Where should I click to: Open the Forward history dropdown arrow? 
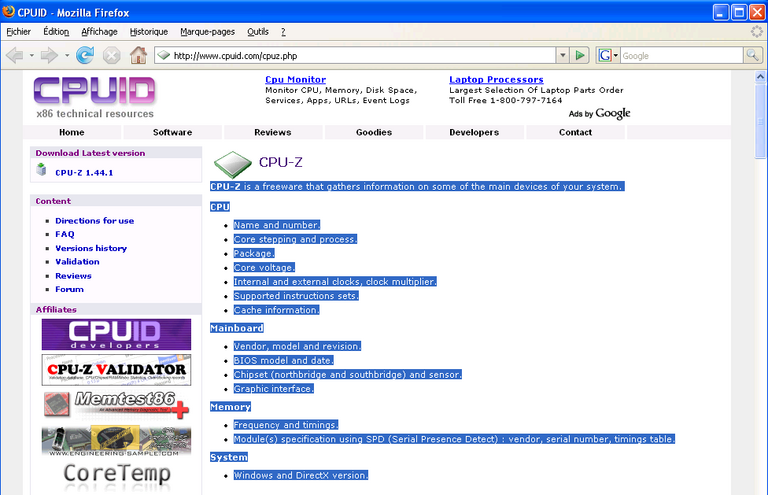coord(67,55)
